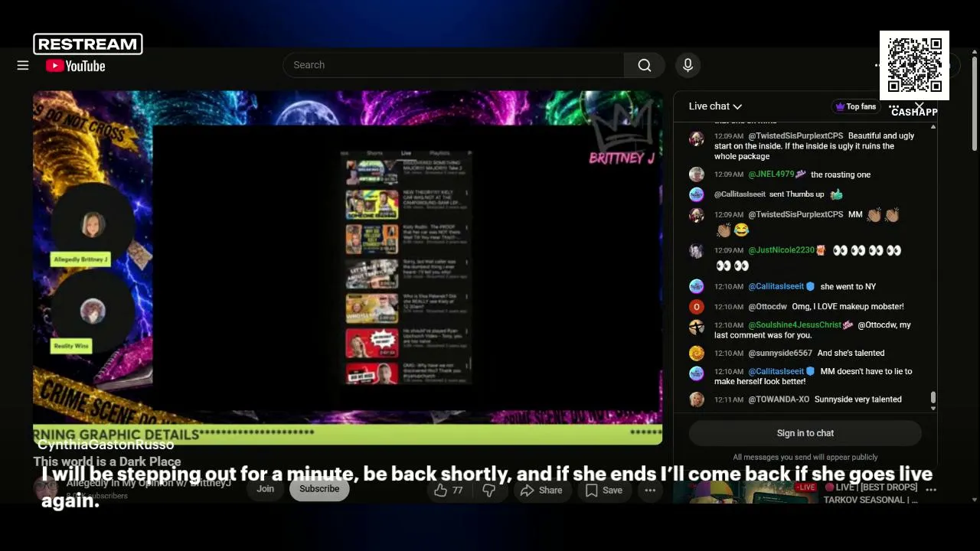Select message 'Omg, I LOVE makeup mobster!'

(x=848, y=307)
